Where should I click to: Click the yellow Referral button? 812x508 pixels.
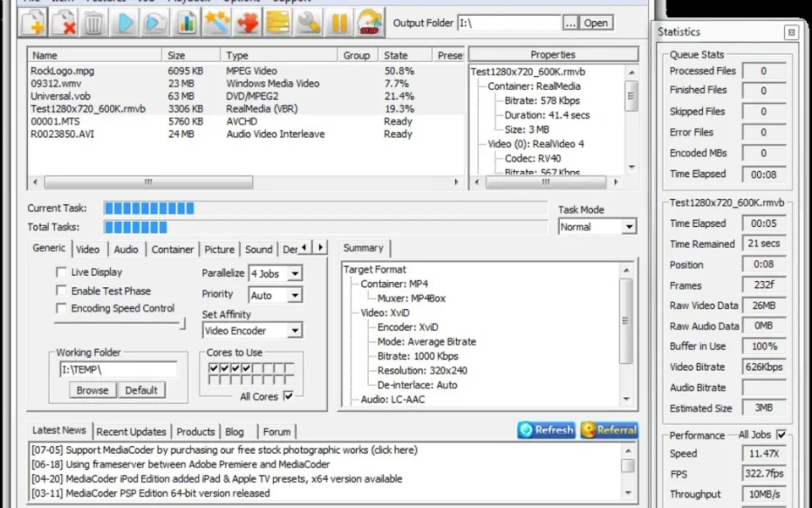(x=609, y=430)
